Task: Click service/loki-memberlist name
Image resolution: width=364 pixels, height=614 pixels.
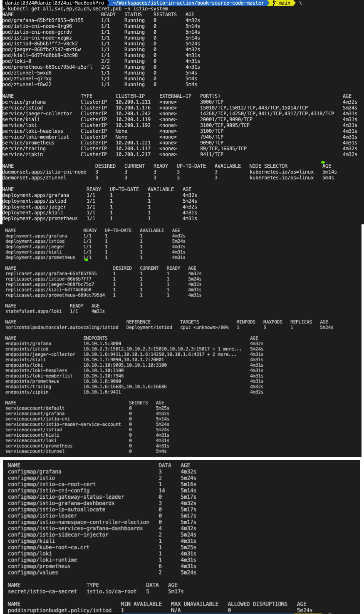Action: pos(36,137)
